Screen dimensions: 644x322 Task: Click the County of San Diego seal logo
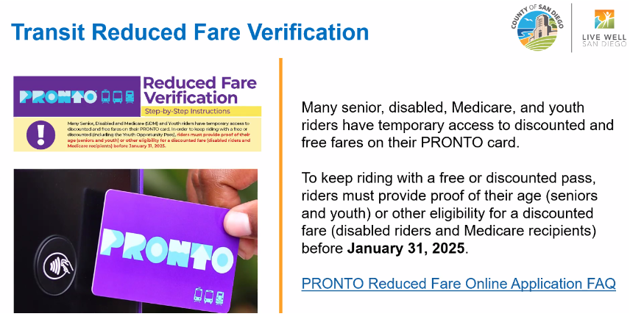pyautogui.click(x=537, y=27)
